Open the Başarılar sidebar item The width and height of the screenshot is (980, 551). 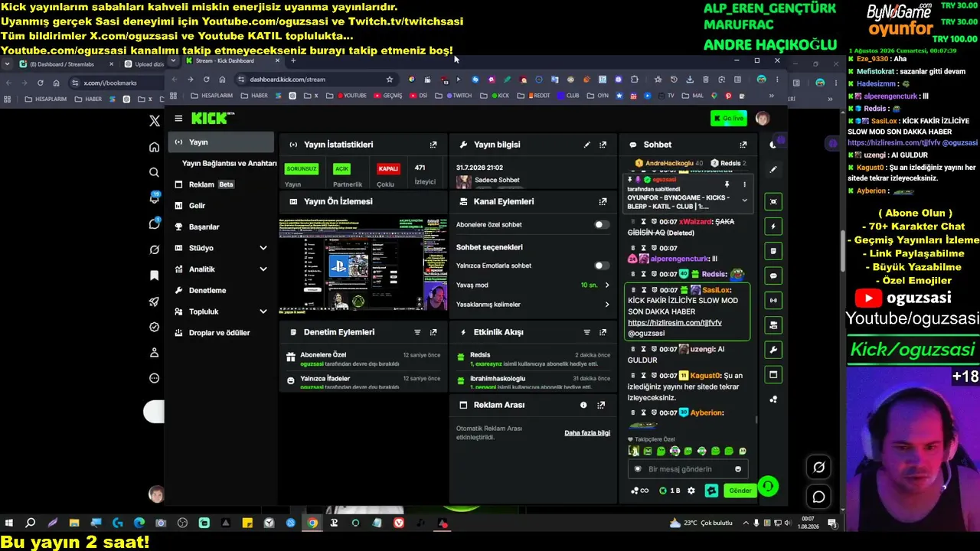(x=221, y=227)
